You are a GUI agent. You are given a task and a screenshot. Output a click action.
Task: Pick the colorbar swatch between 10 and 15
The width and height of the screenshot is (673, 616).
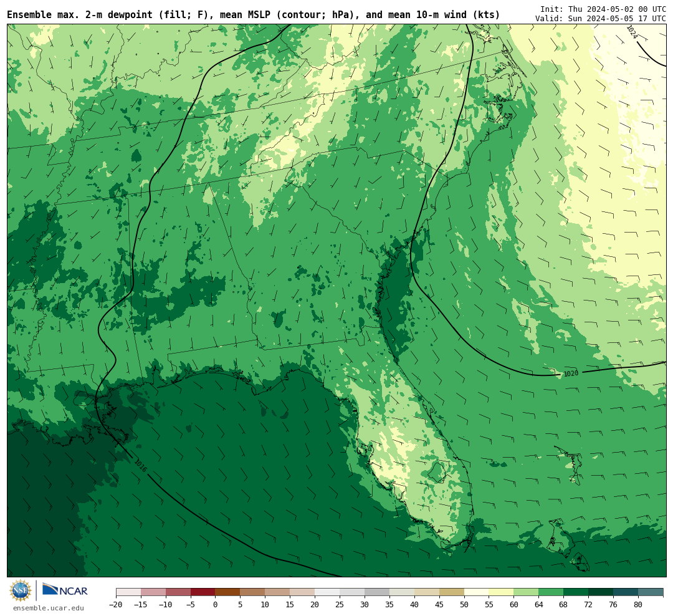277,592
